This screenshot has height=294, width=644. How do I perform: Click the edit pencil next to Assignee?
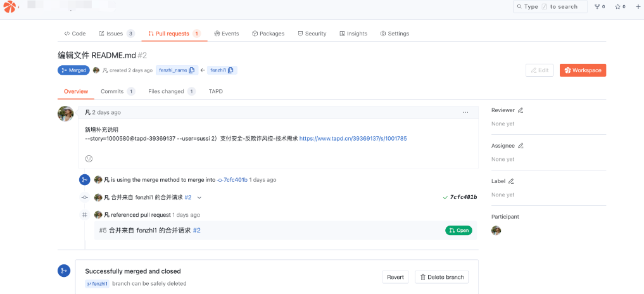[521, 146]
